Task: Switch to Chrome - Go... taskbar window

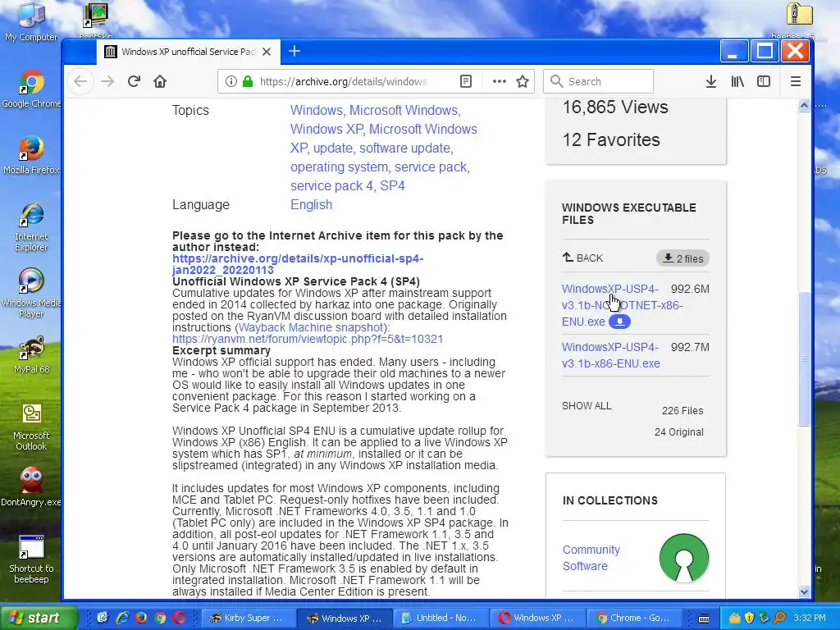Action: 635,618
